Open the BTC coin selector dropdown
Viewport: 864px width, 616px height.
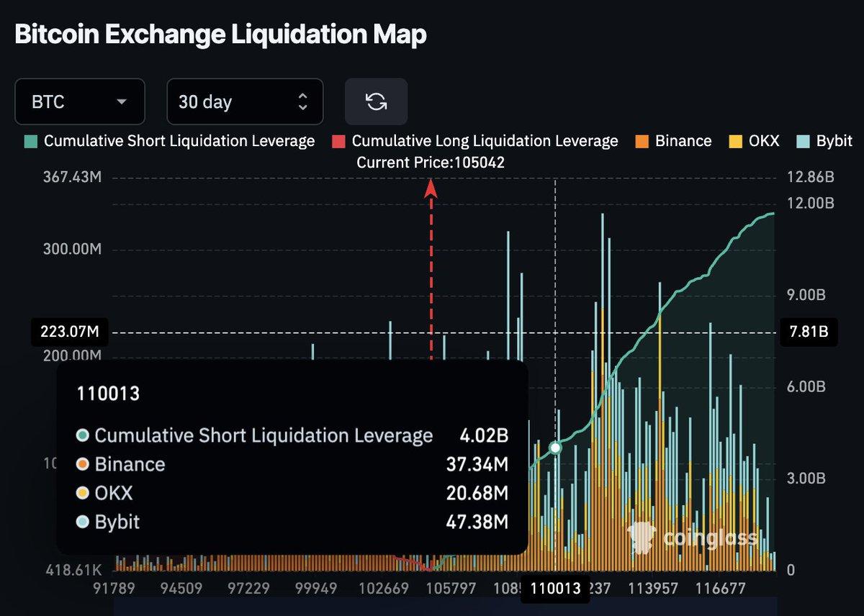pos(79,101)
